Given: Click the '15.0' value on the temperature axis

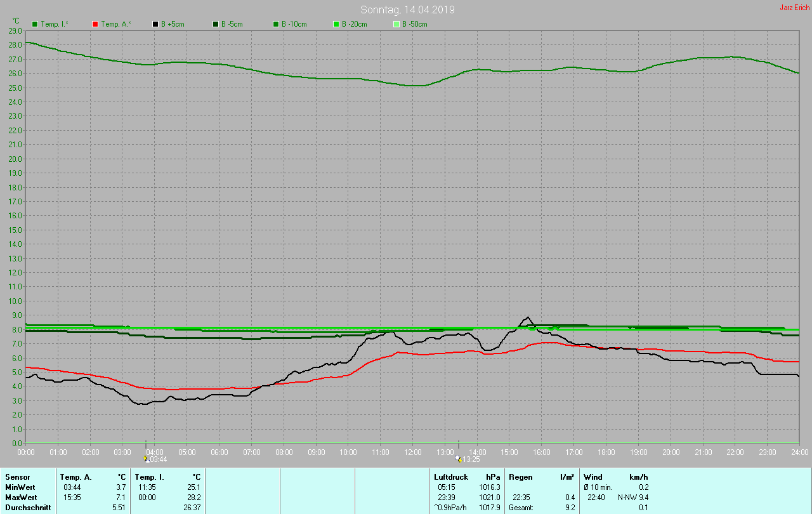Looking at the screenshot, I should (x=15, y=230).
